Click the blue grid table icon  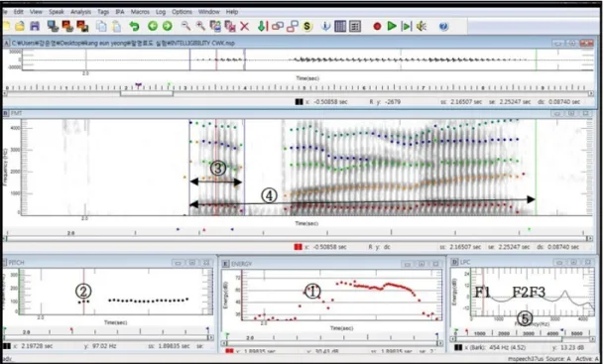pos(340,26)
